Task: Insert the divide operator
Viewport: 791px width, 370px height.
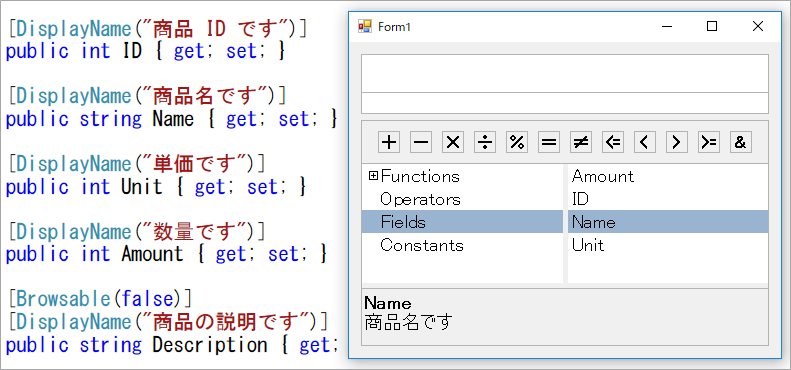Action: click(x=485, y=142)
